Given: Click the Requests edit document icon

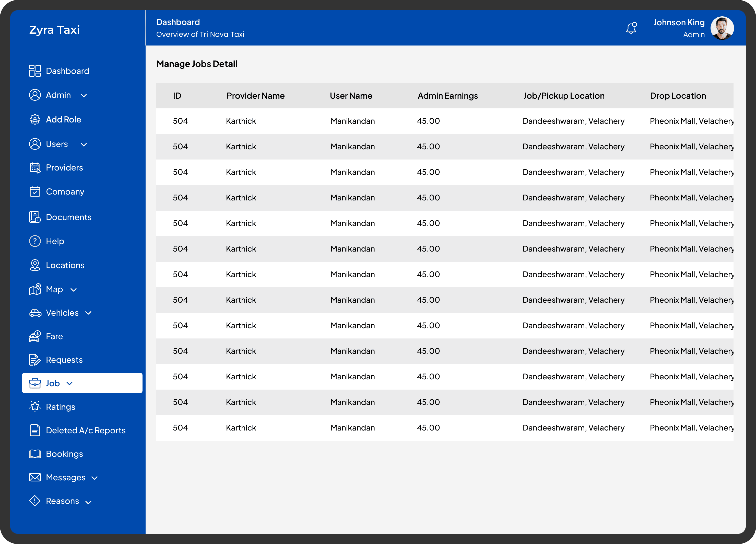Looking at the screenshot, I should tap(35, 360).
